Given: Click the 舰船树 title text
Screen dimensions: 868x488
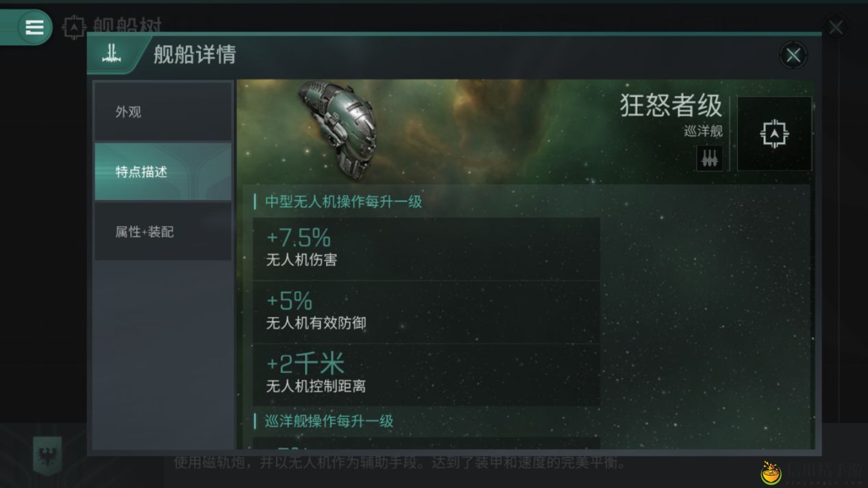Looking at the screenshot, I should 127,27.
